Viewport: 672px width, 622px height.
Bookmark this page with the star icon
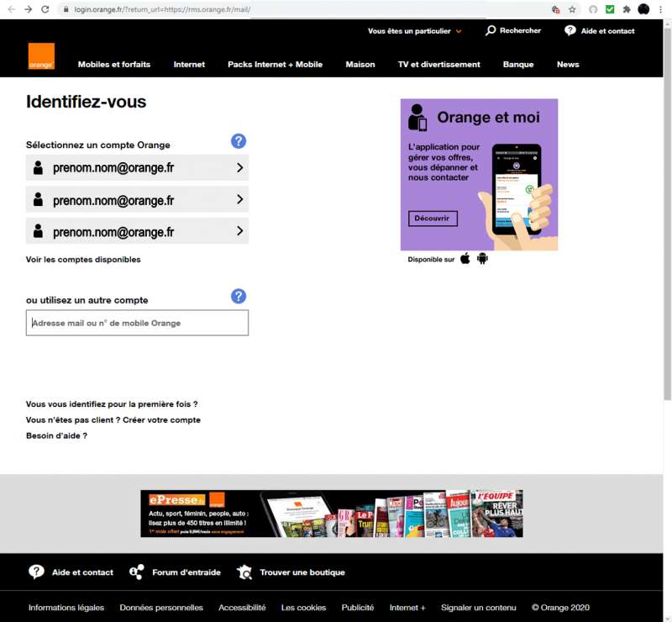[x=572, y=9]
